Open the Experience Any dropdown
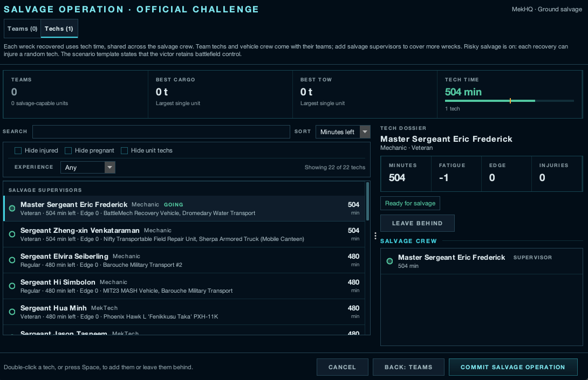The width and height of the screenshot is (588, 380). tap(88, 167)
